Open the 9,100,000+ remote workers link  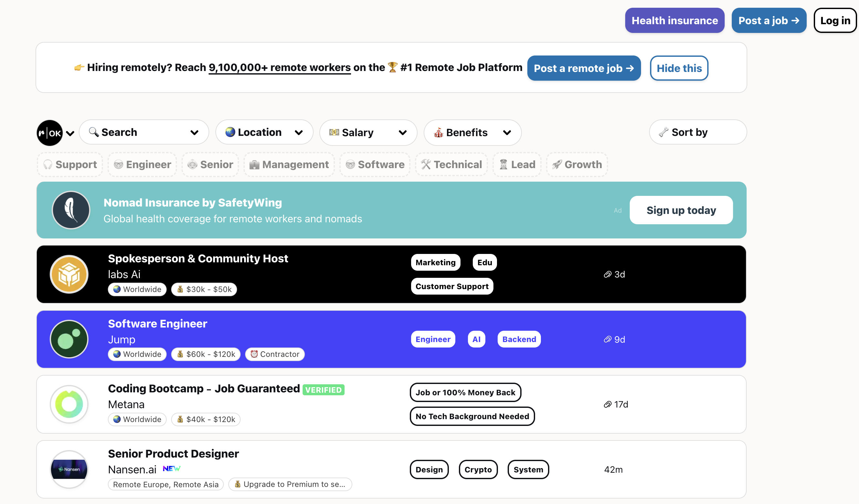coord(280,67)
